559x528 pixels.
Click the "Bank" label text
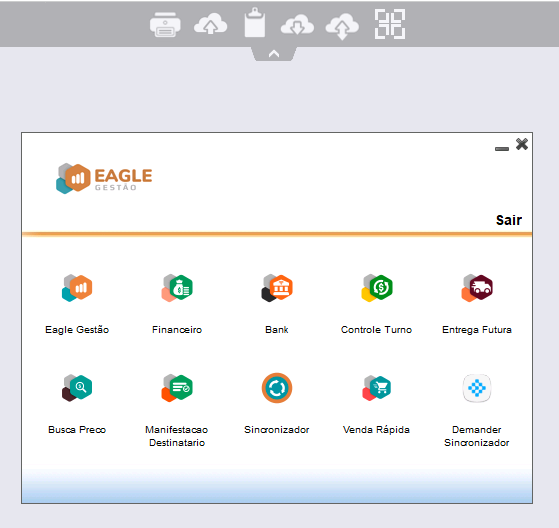pos(277,330)
